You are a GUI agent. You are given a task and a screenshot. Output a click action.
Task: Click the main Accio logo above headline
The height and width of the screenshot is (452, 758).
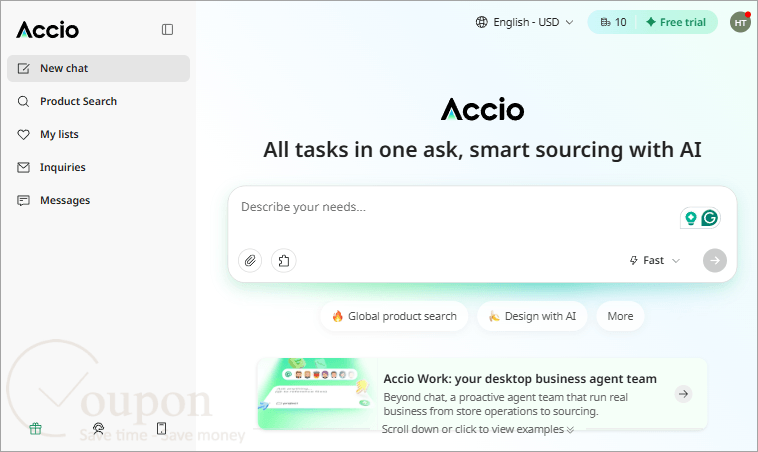tap(482, 109)
